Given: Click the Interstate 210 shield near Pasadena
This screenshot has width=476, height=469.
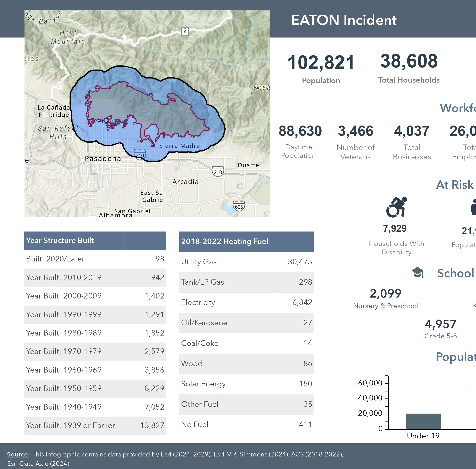Looking at the screenshot, I should click(x=140, y=155).
